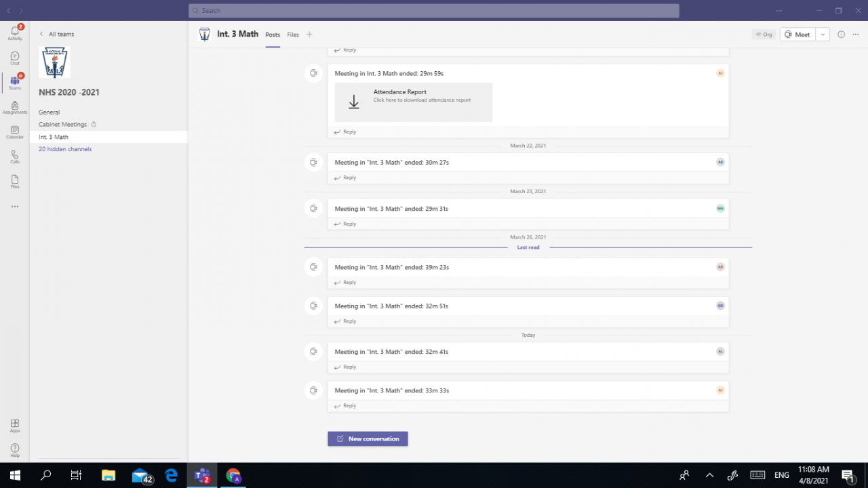
Task: Show more added apps in the rail
Action: [14, 206]
